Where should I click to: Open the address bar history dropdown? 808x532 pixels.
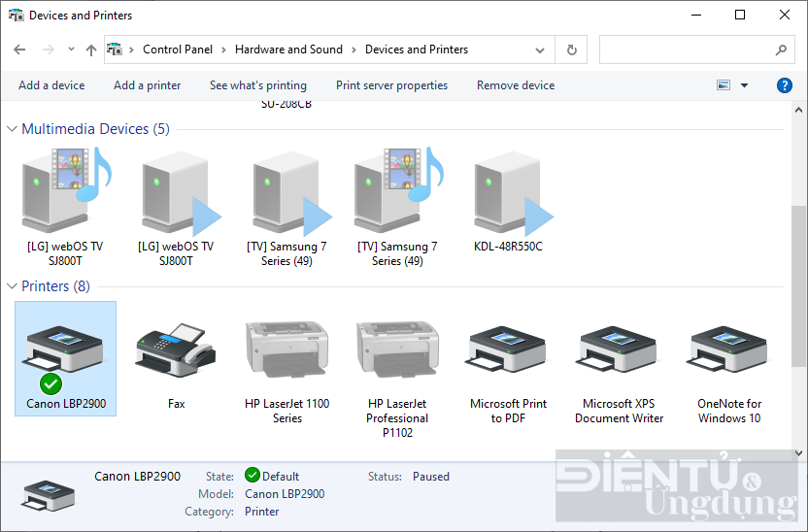pyautogui.click(x=541, y=50)
